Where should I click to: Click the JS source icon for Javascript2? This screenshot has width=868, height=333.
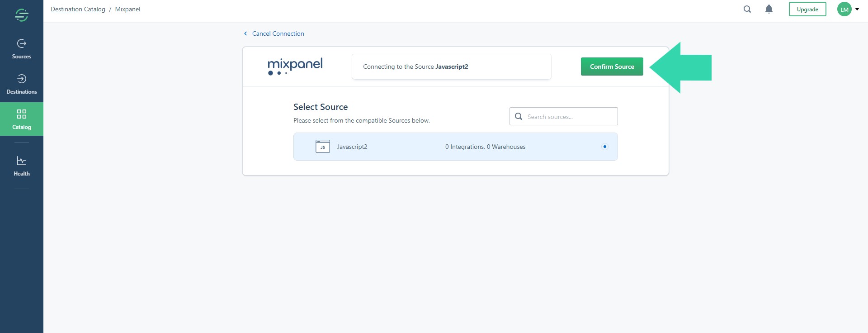click(322, 147)
